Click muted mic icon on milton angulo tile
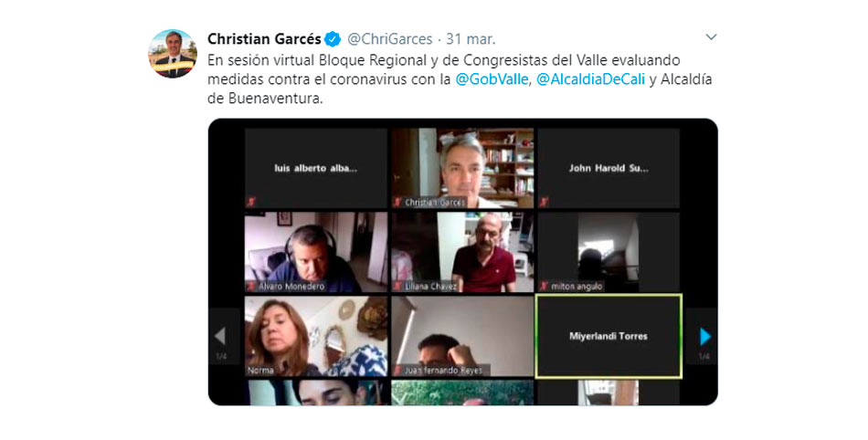Viewport: 868px width, 440px height. click(x=544, y=287)
